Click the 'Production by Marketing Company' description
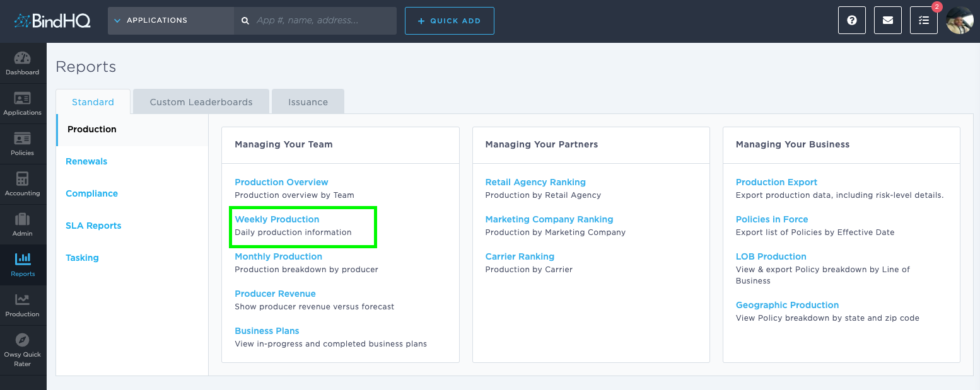Screen dimensions: 980x390 point(556,232)
